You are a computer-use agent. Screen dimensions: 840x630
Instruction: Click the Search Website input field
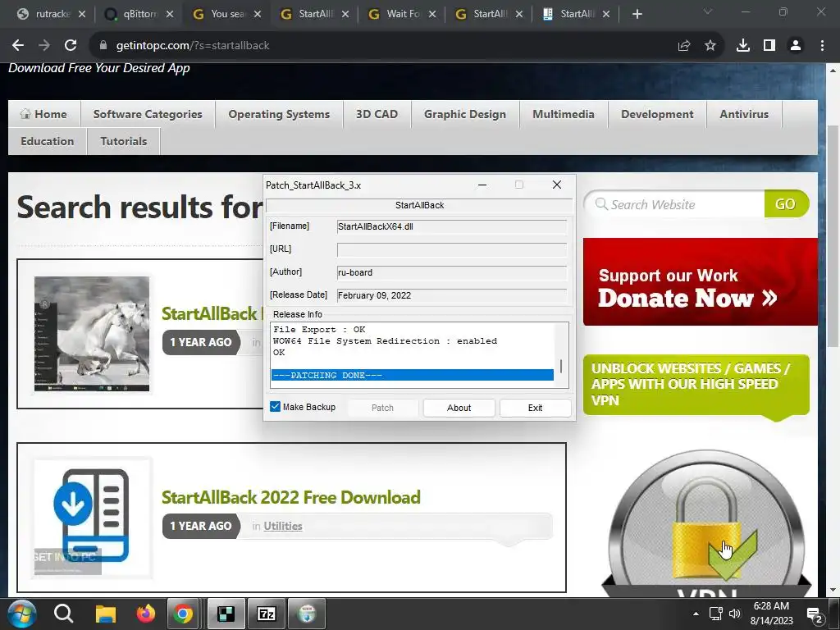click(x=676, y=204)
